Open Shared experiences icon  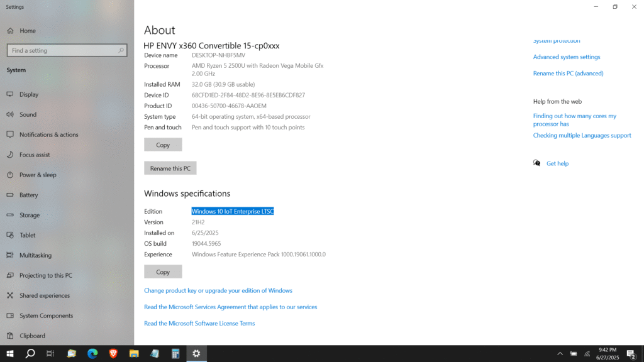(10, 295)
